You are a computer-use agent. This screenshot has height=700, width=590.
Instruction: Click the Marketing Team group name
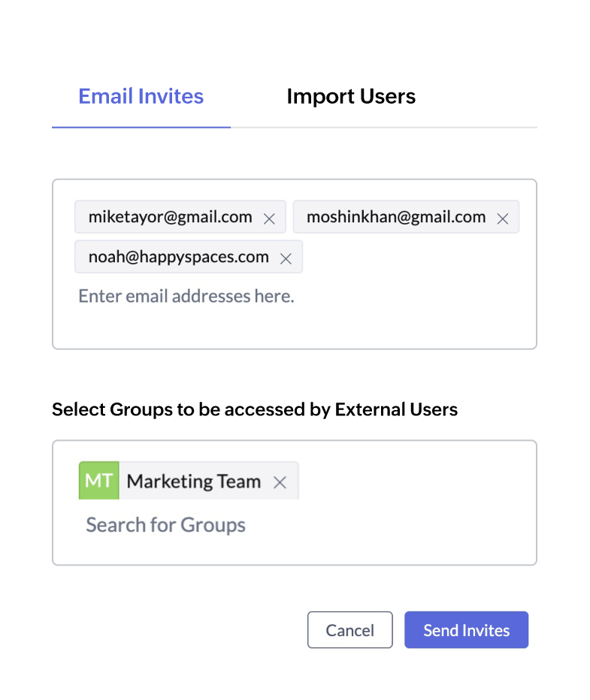click(x=194, y=481)
